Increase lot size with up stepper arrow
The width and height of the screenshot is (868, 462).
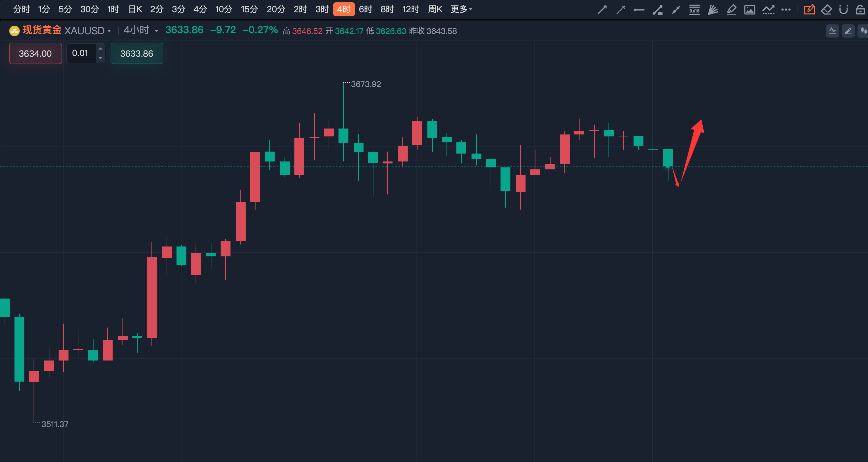tap(100, 49)
